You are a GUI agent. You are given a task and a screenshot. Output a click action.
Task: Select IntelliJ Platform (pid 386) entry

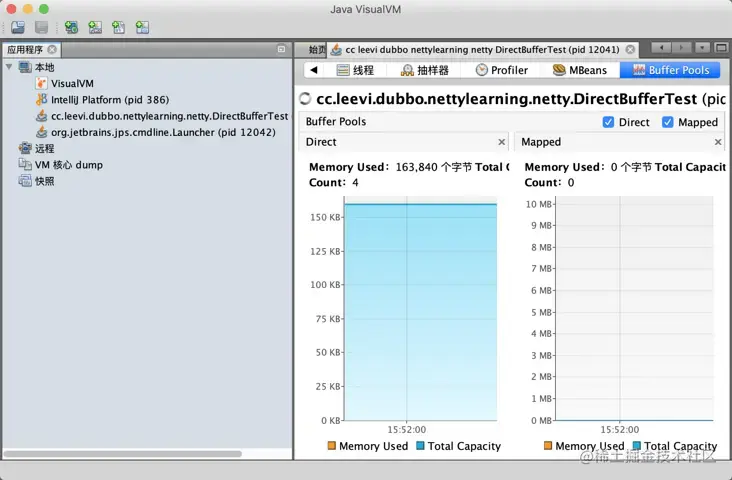[110, 99]
